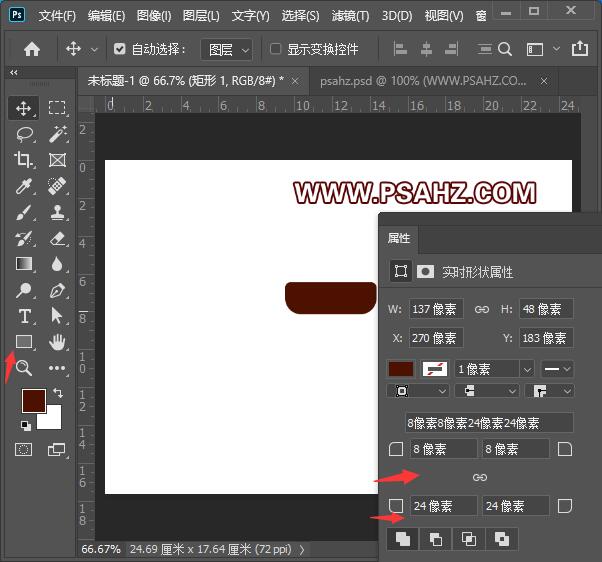This screenshot has height=562, width=602.
Task: Select Subtract Front Shape path operation
Action: point(436,539)
